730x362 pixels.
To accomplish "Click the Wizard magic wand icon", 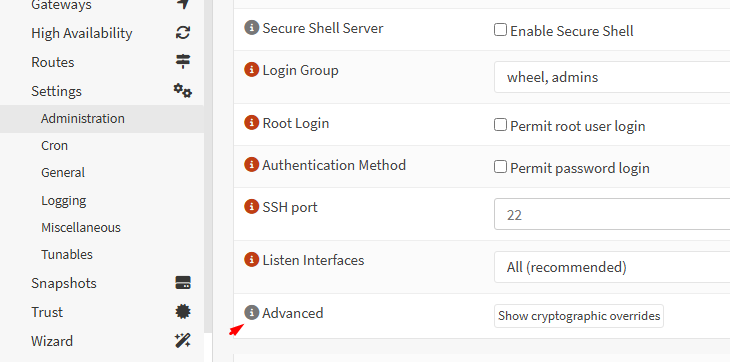I will tap(182, 341).
